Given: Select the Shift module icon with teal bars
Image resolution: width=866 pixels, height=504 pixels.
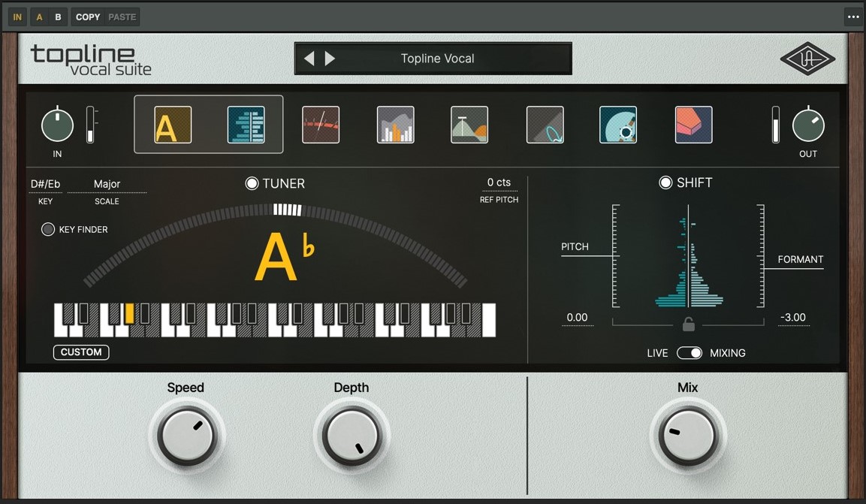Looking at the screenshot, I should pyautogui.click(x=246, y=125).
